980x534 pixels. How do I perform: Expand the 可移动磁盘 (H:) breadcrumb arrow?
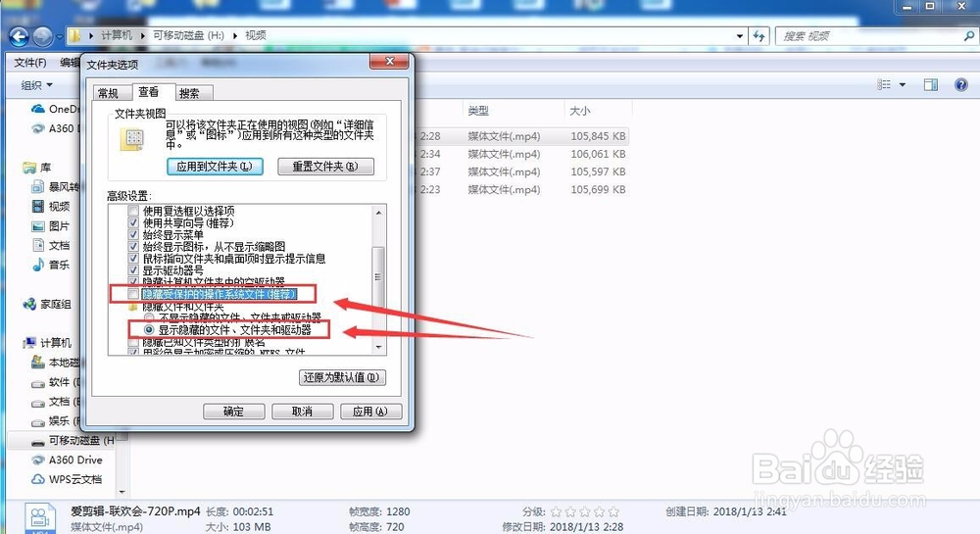tap(235, 35)
